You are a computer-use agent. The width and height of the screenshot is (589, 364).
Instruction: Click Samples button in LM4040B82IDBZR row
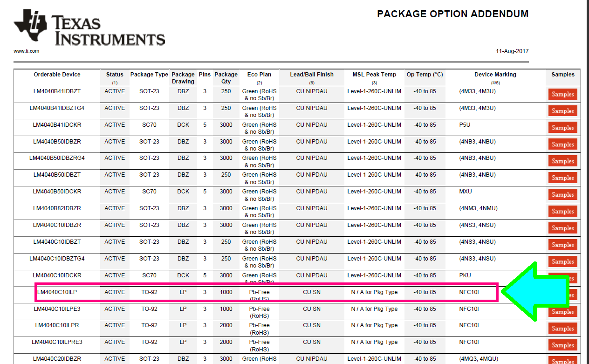(x=563, y=212)
